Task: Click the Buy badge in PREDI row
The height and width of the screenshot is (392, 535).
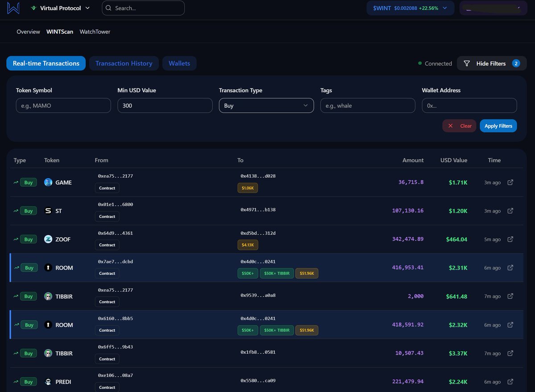Action: click(29, 382)
